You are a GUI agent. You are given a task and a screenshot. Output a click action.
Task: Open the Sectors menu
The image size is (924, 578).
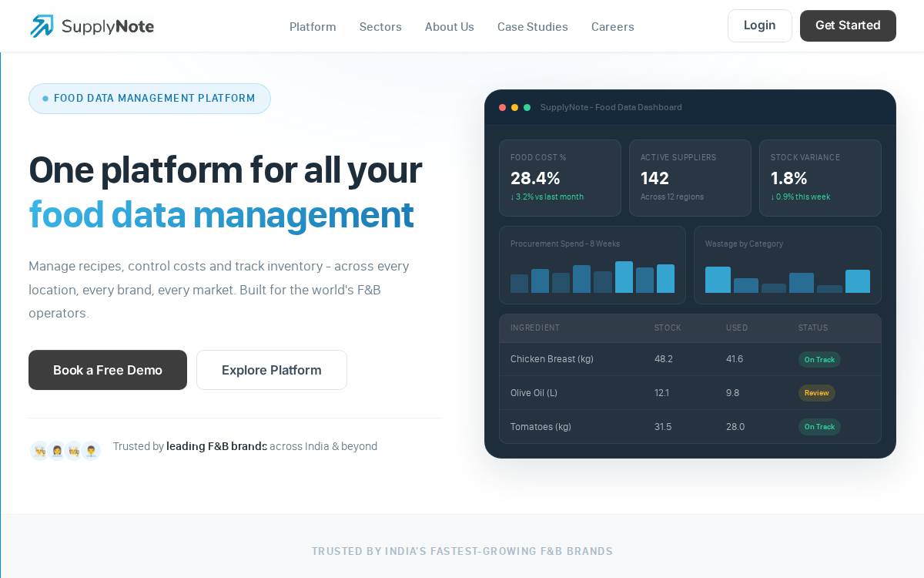point(380,27)
